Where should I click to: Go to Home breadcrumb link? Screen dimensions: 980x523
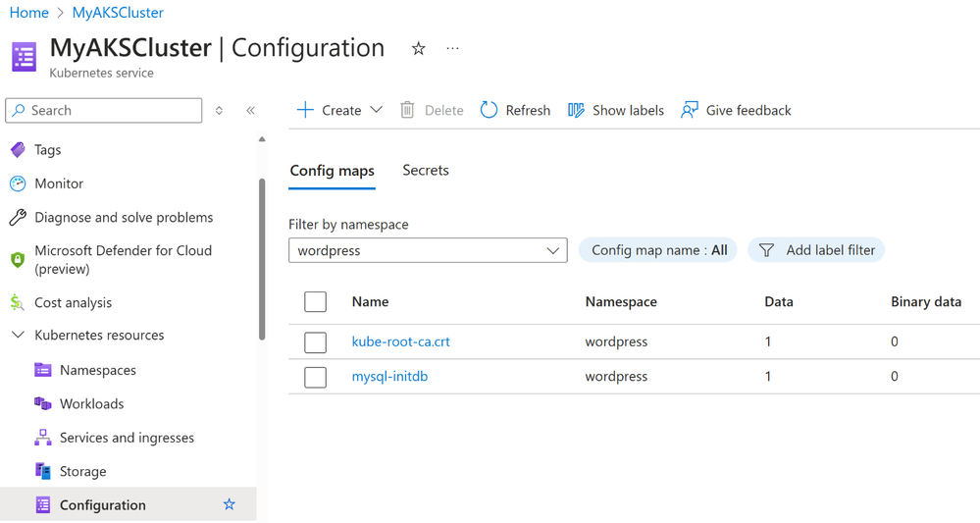point(28,13)
